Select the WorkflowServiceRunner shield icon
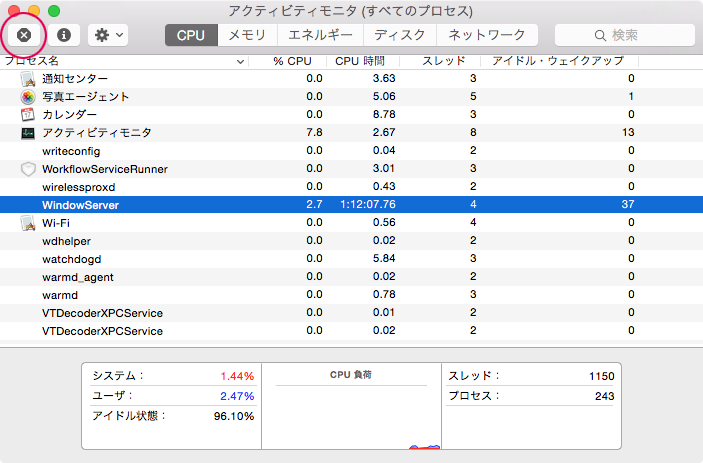The image size is (703, 463). [28, 169]
